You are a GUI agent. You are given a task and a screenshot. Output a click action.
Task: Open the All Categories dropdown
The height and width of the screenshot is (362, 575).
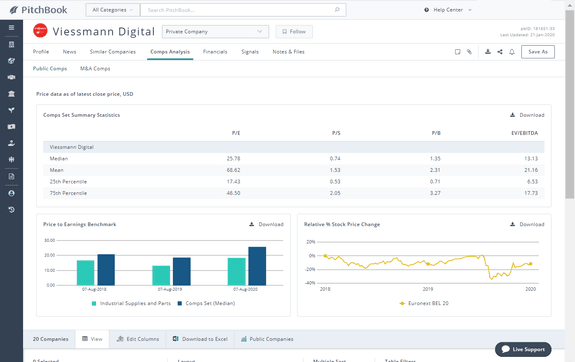[x=113, y=10]
